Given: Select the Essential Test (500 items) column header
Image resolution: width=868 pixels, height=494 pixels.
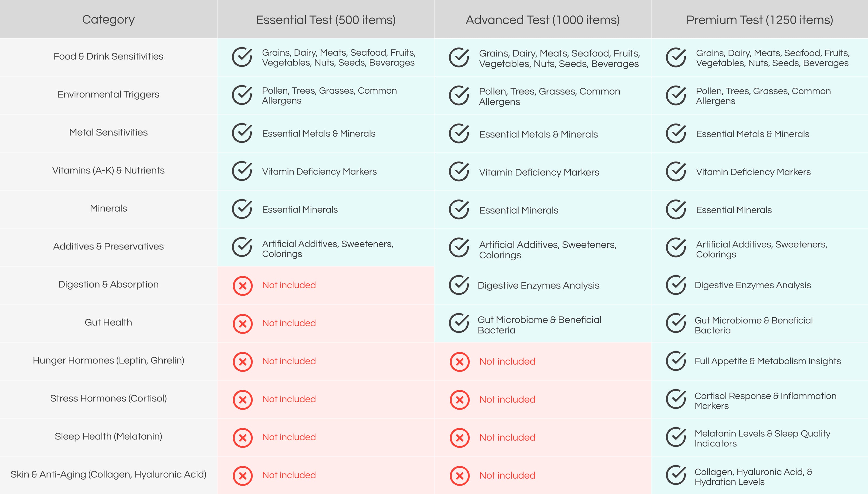Looking at the screenshot, I should 325,19.
